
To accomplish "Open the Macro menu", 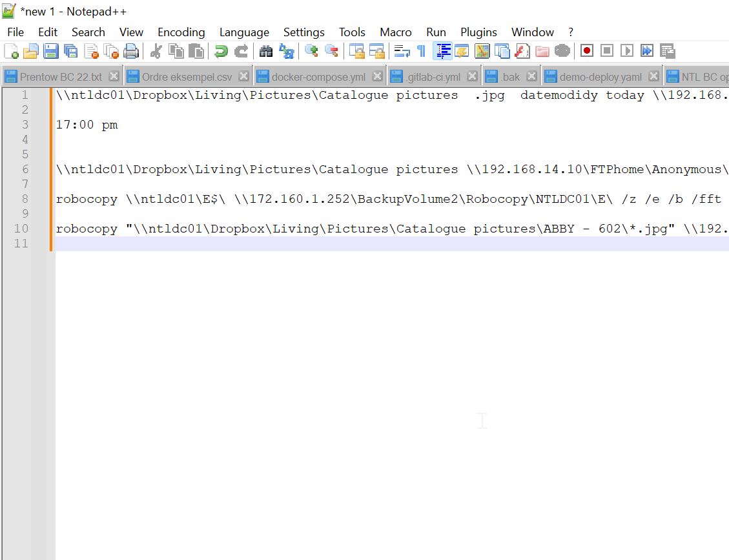I will pyautogui.click(x=395, y=32).
